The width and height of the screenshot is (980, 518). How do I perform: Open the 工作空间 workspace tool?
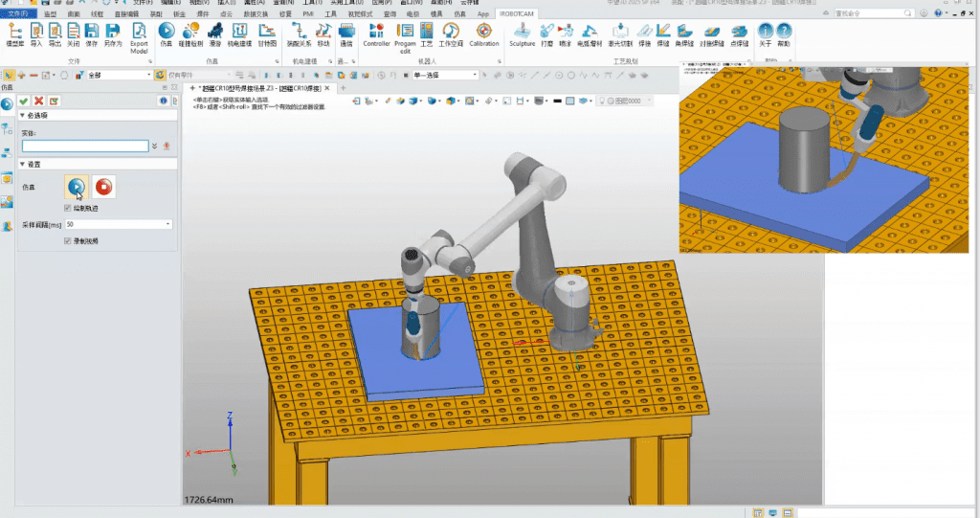(x=450, y=34)
